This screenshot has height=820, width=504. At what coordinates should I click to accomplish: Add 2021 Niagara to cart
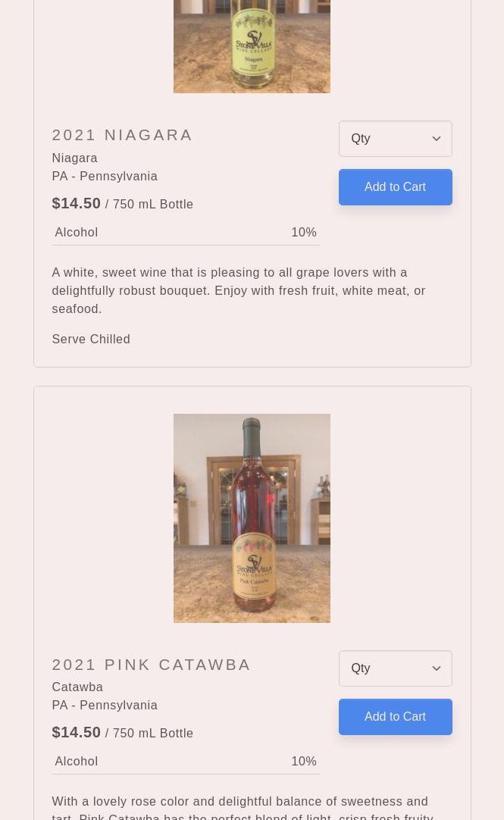[x=395, y=187]
